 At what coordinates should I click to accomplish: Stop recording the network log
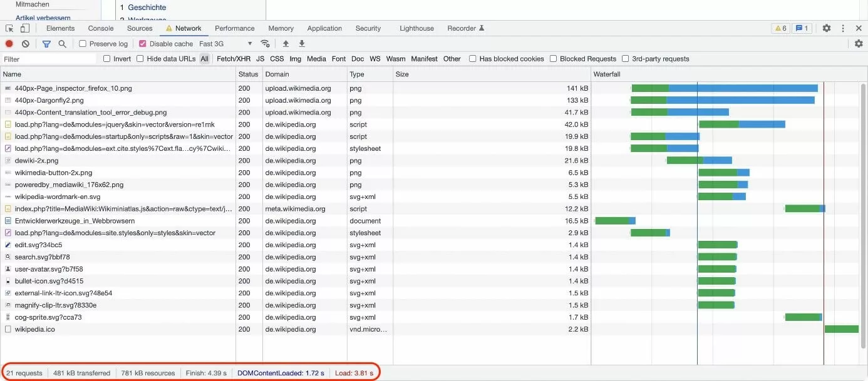click(9, 44)
